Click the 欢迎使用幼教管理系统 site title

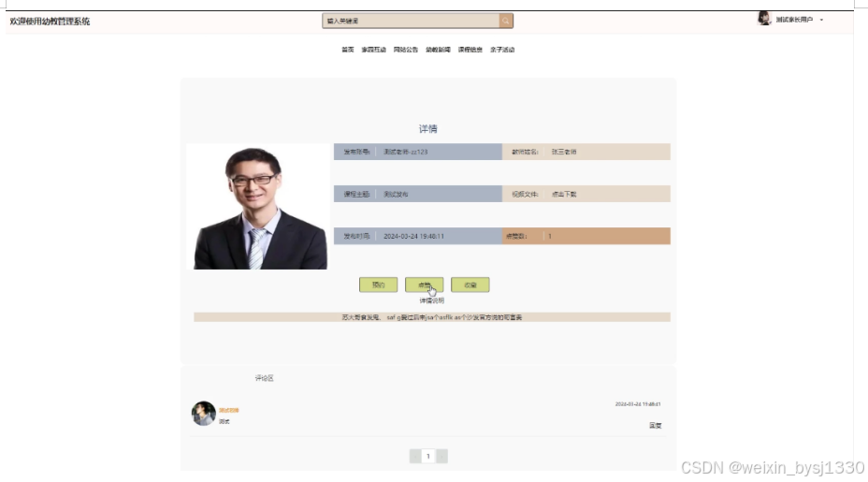tap(50, 22)
